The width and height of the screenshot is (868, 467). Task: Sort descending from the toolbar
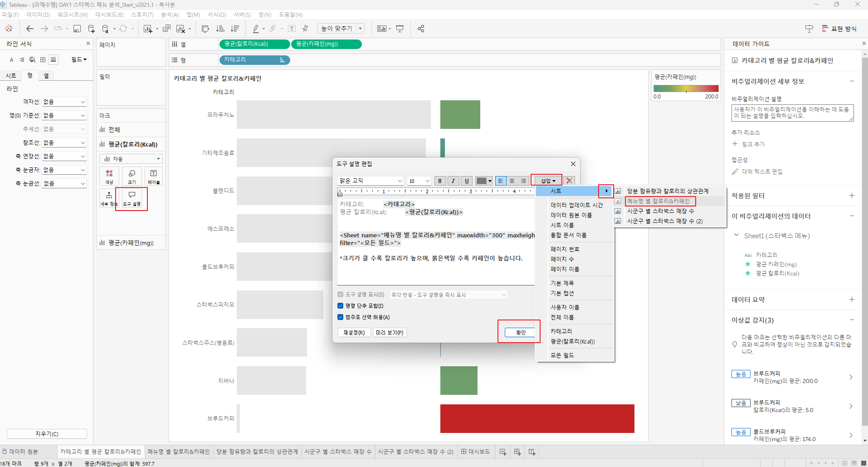(235, 29)
